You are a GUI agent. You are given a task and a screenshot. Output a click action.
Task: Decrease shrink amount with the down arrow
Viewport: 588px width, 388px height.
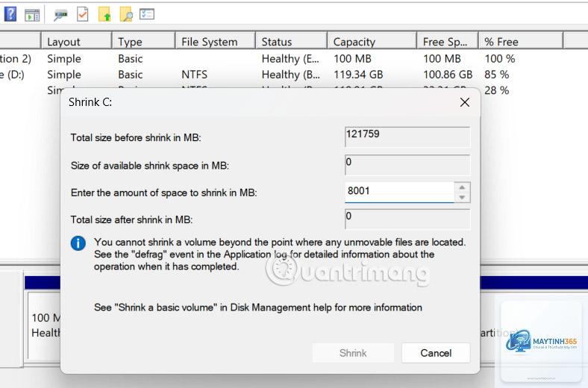tap(462, 197)
